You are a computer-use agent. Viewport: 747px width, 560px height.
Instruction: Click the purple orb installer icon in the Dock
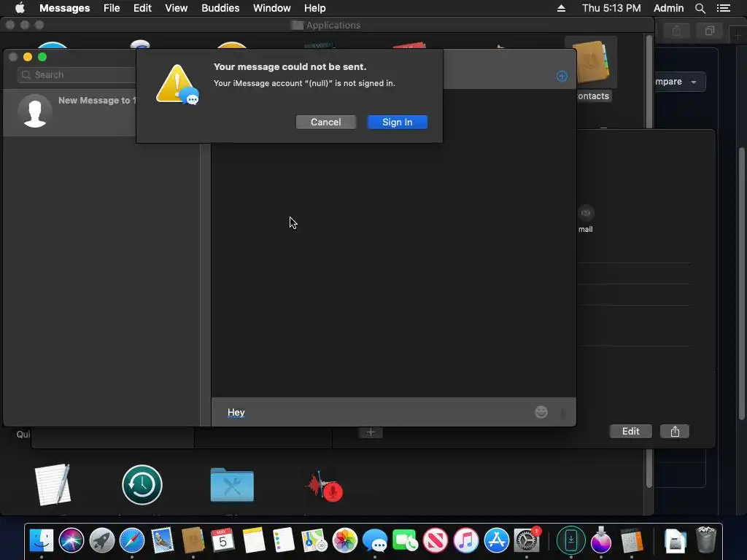pos(601,540)
